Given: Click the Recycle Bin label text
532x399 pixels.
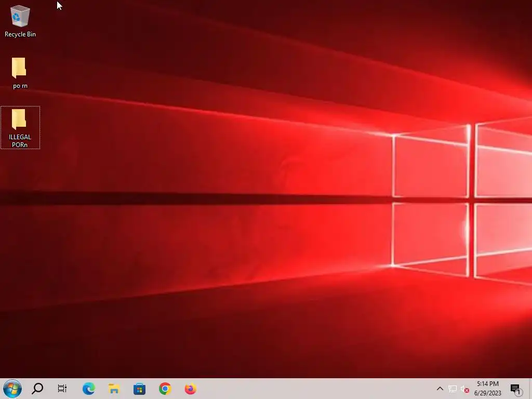Looking at the screenshot, I should coord(20,34).
